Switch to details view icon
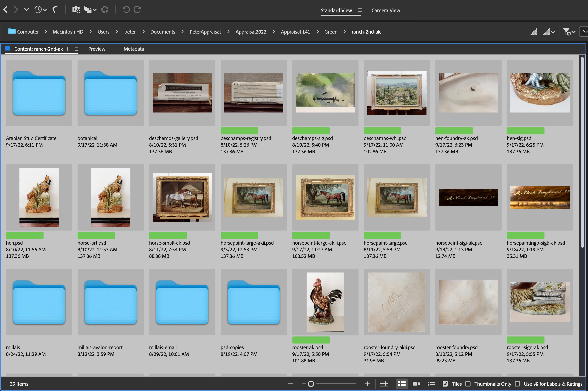This screenshot has width=588, height=391. click(x=416, y=384)
